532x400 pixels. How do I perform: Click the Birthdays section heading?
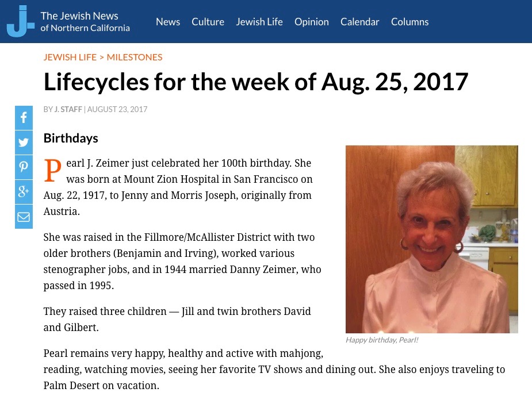coord(71,139)
